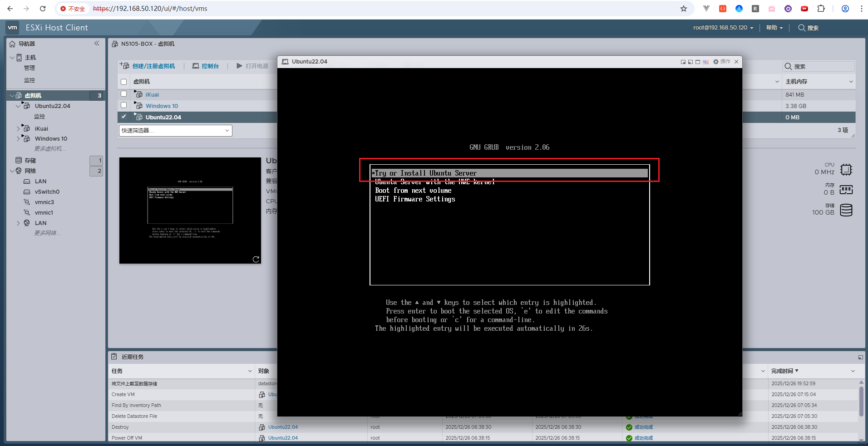
Task: Click browser reload button
Action: tap(43, 9)
